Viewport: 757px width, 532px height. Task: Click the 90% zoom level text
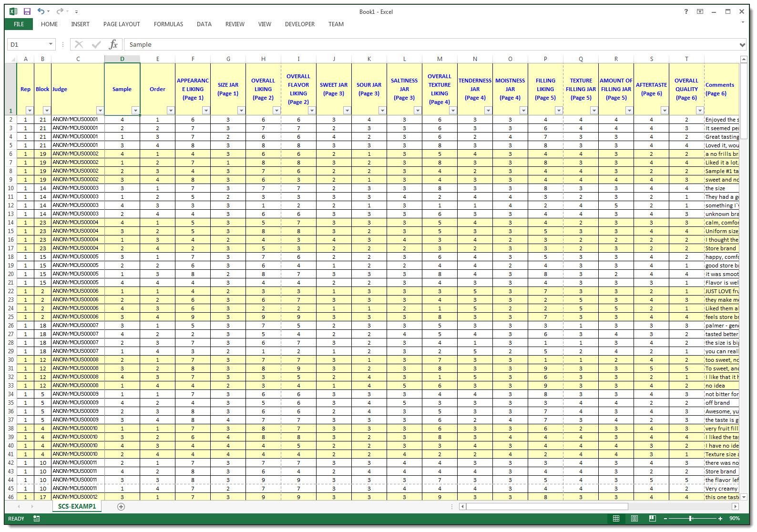coord(735,519)
